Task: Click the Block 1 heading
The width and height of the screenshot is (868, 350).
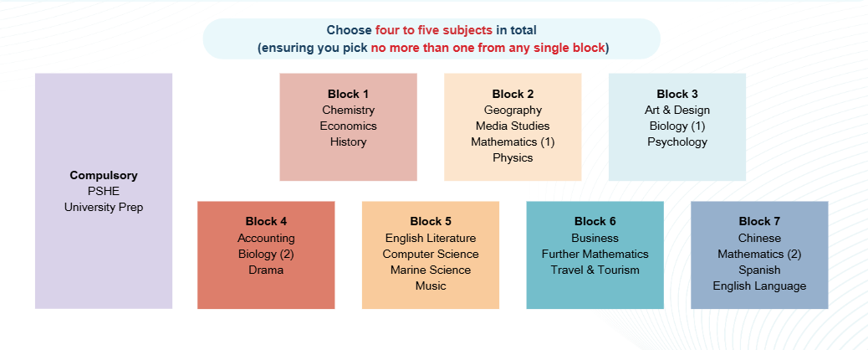Action: pyautogui.click(x=348, y=94)
